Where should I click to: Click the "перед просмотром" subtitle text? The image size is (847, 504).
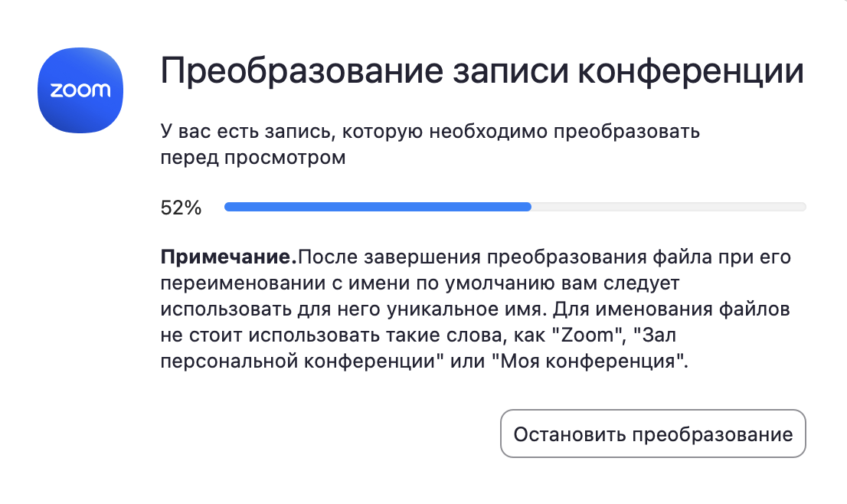(x=253, y=158)
